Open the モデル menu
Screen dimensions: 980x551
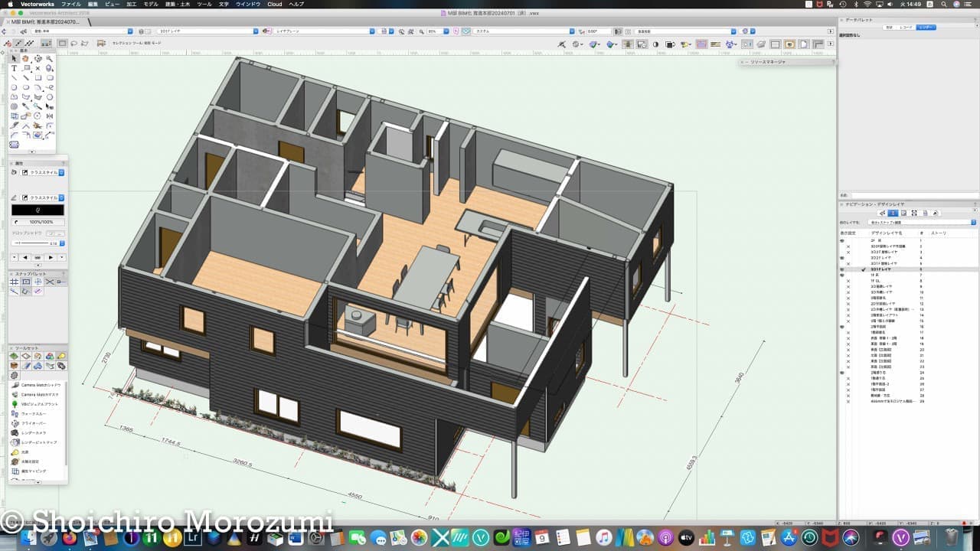(152, 4)
